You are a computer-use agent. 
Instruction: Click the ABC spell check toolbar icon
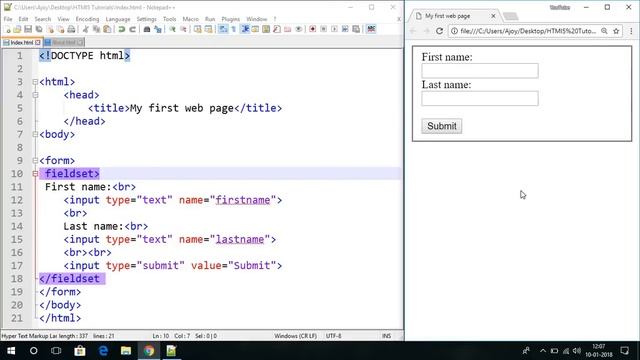point(371,29)
